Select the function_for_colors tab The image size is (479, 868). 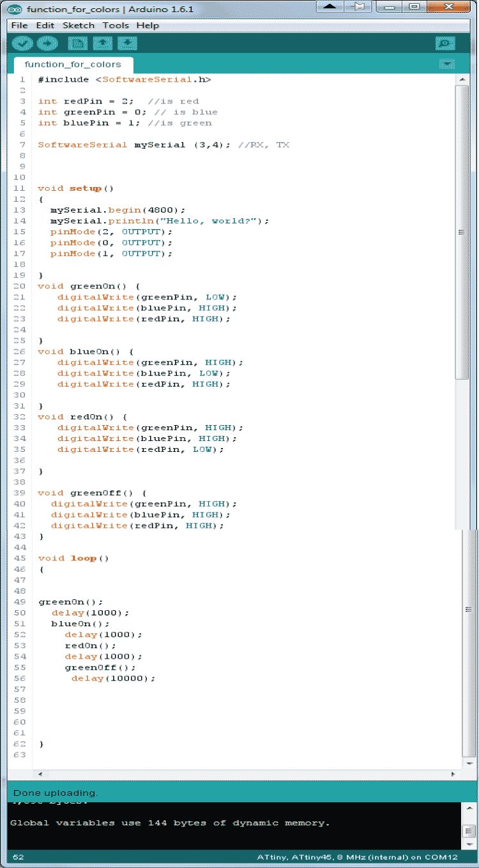point(73,64)
